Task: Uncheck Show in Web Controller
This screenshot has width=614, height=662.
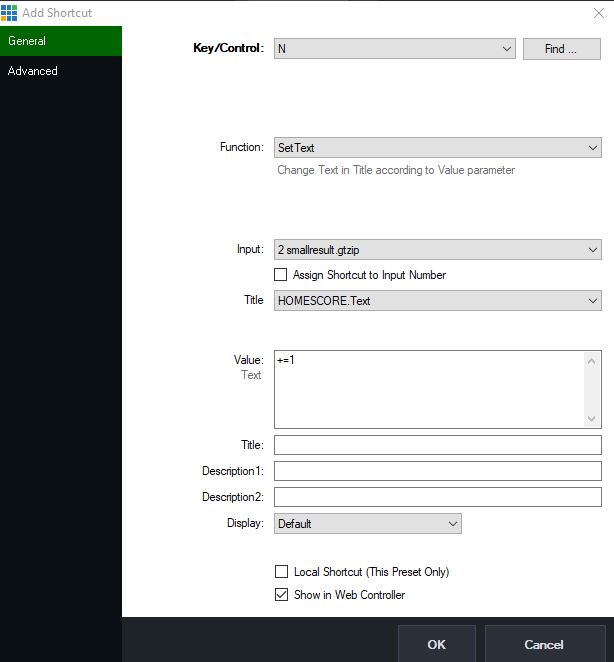Action: click(x=281, y=595)
